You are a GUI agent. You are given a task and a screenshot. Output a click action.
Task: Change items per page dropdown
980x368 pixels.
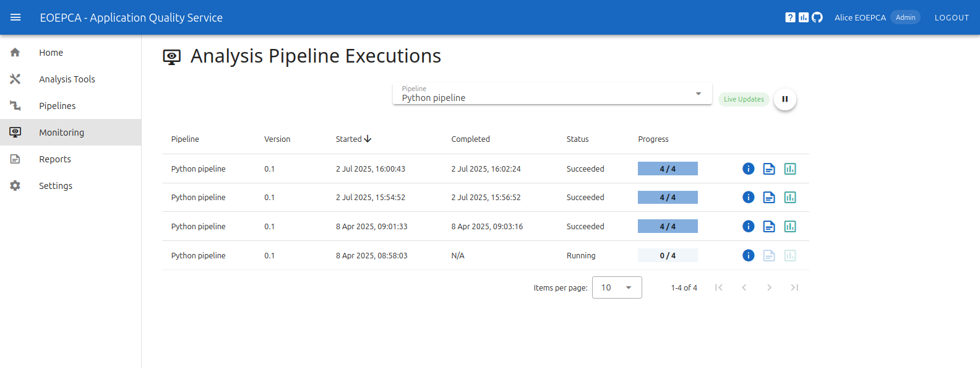pos(617,287)
